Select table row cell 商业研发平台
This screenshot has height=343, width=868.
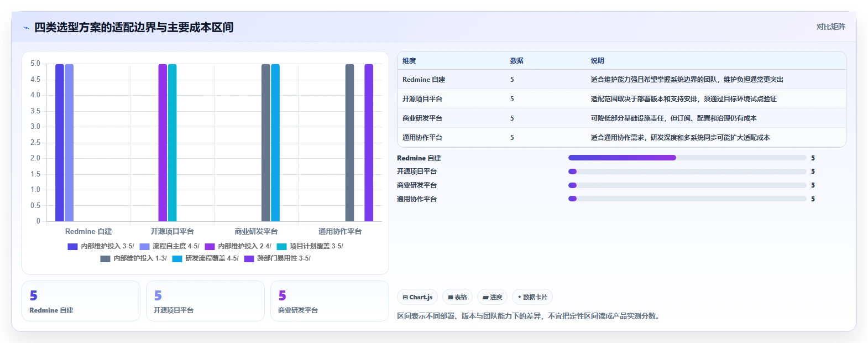pos(422,118)
